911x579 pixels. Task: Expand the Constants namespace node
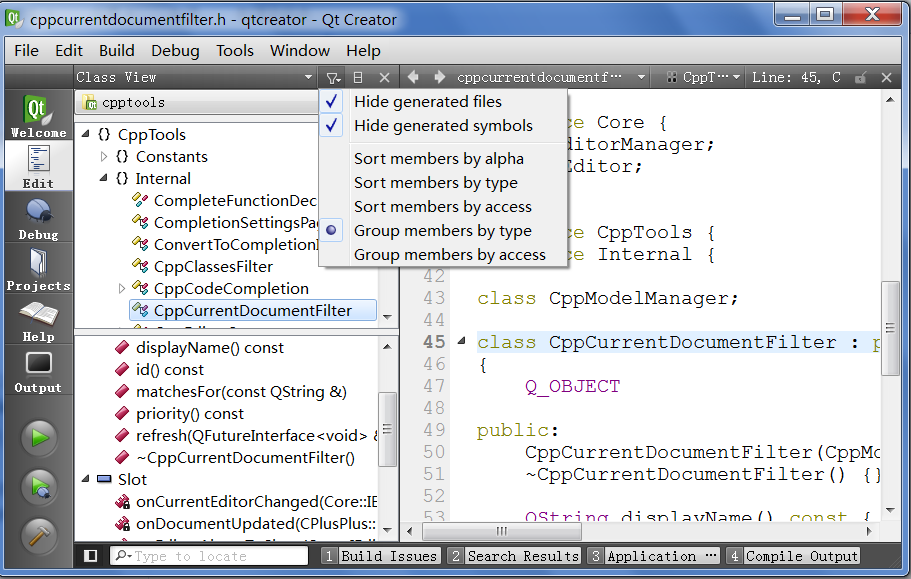point(104,156)
